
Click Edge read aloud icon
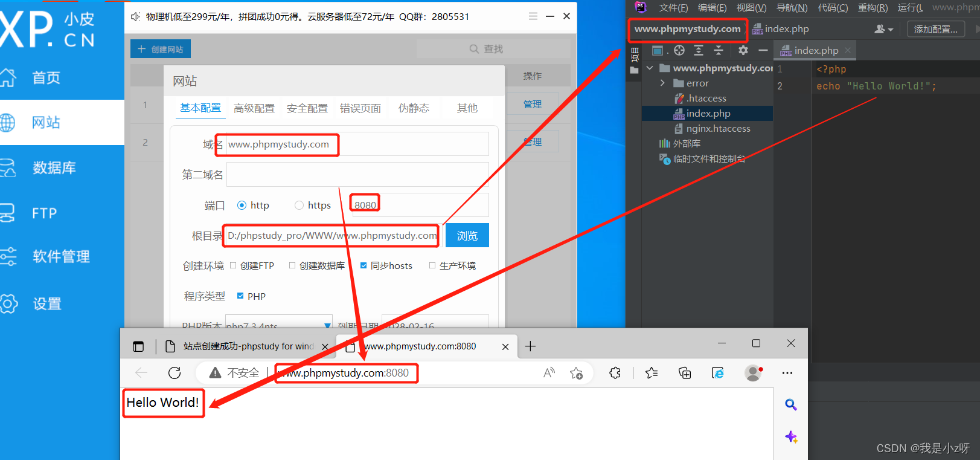(x=549, y=373)
